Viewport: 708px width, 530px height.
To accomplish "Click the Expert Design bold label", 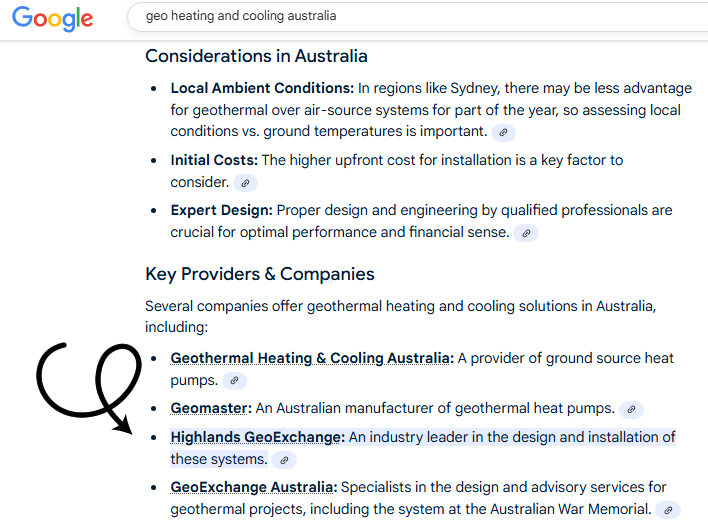I will 221,210.
